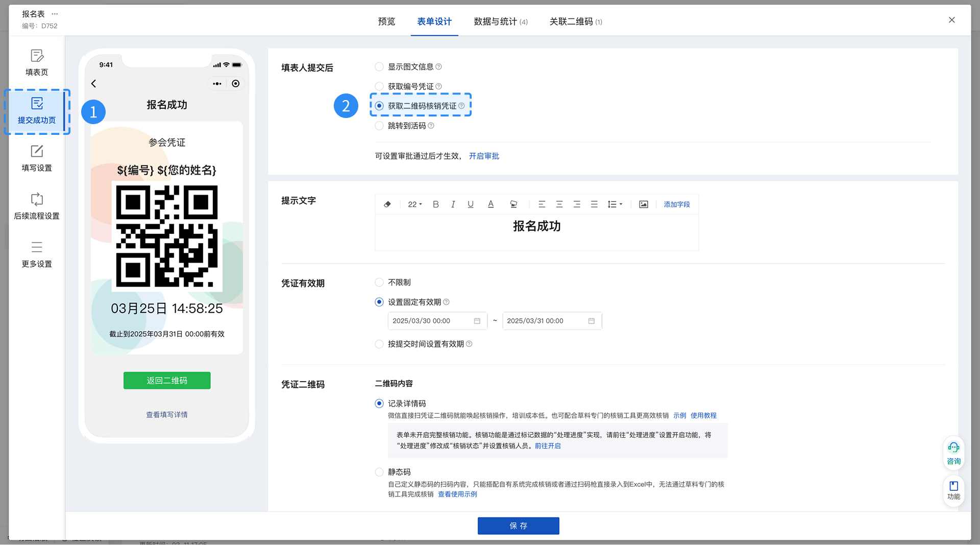Apply italic formatting to prompt text

[x=453, y=204]
